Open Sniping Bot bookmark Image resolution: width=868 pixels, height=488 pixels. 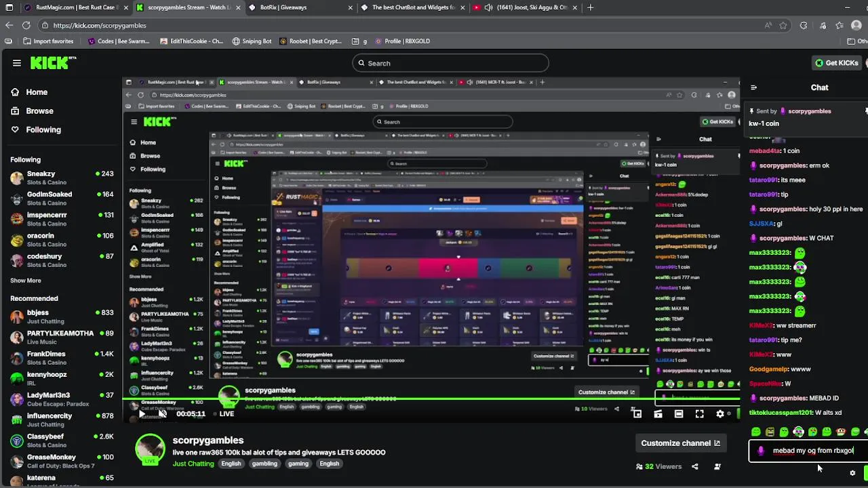pos(252,41)
